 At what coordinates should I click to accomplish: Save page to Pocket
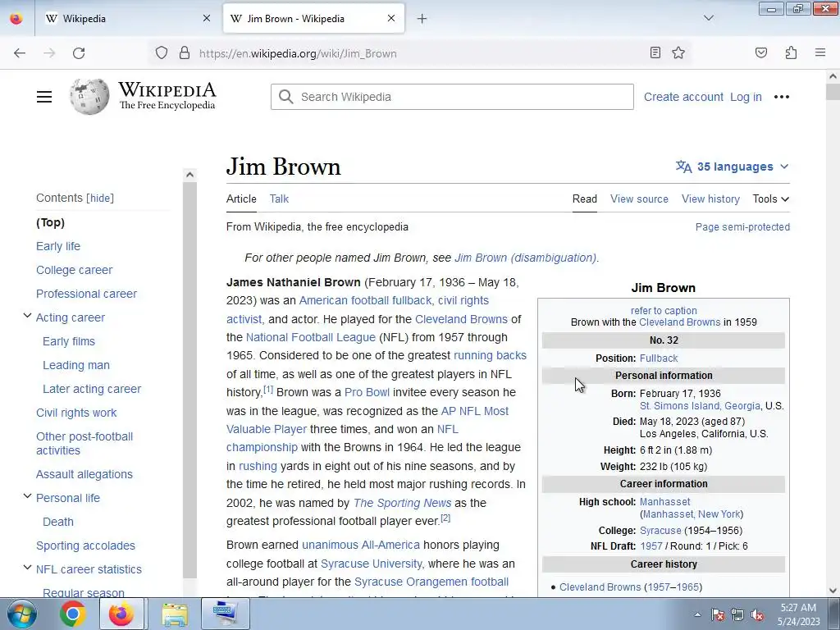tap(761, 52)
